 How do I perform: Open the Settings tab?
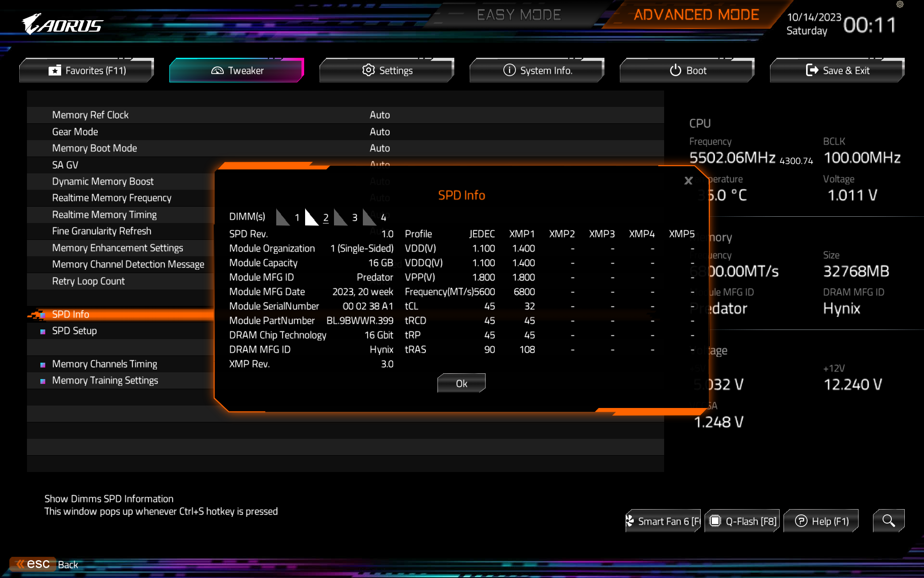(x=387, y=70)
